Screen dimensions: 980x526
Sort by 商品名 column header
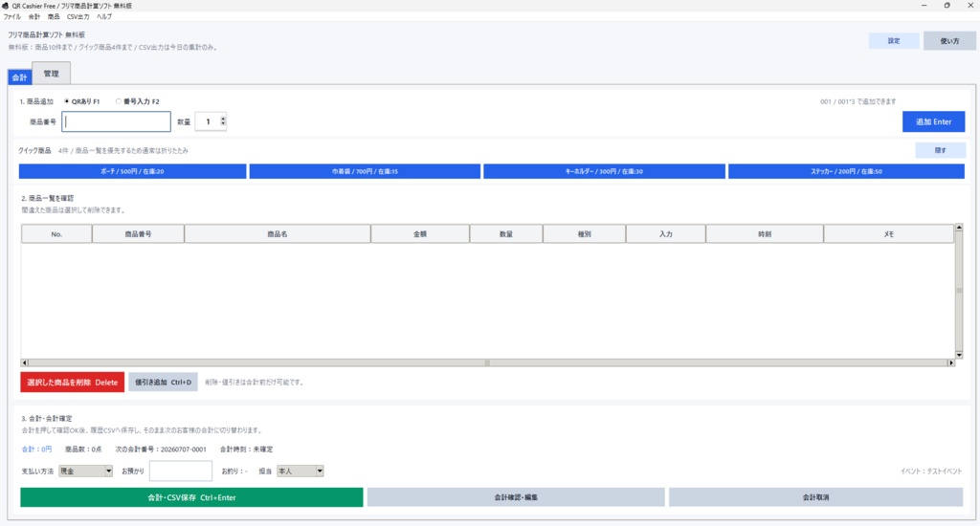click(278, 234)
